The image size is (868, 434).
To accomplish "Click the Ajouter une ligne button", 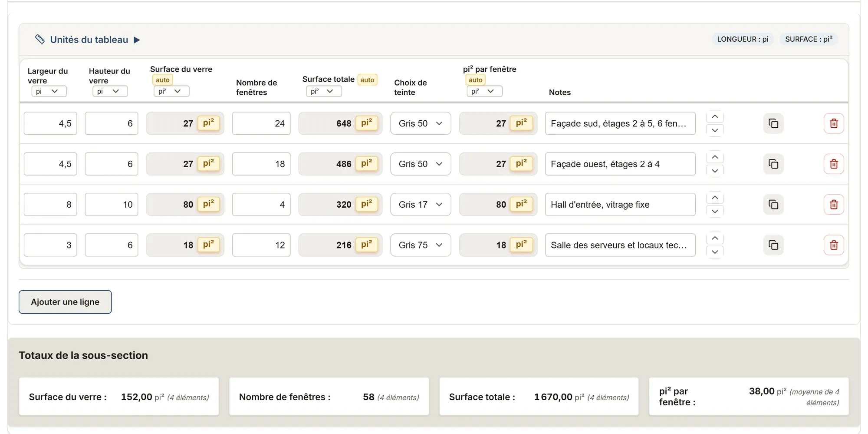I will pos(65,302).
